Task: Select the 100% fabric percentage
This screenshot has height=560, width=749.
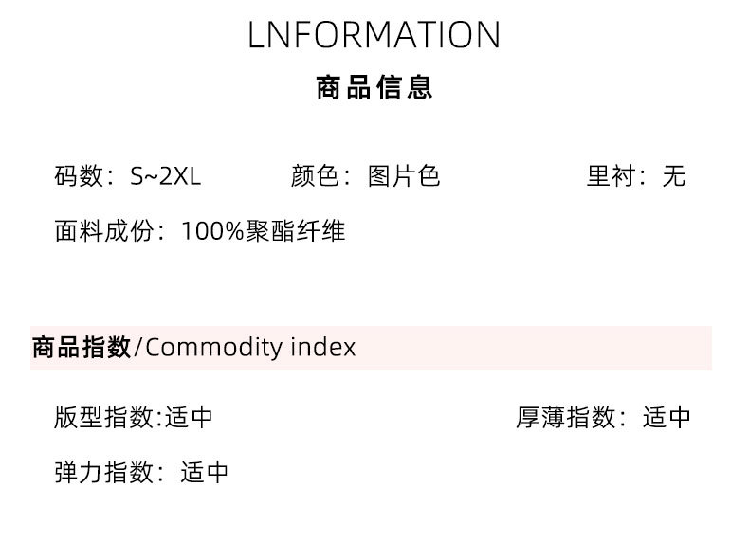Action: [x=213, y=231]
